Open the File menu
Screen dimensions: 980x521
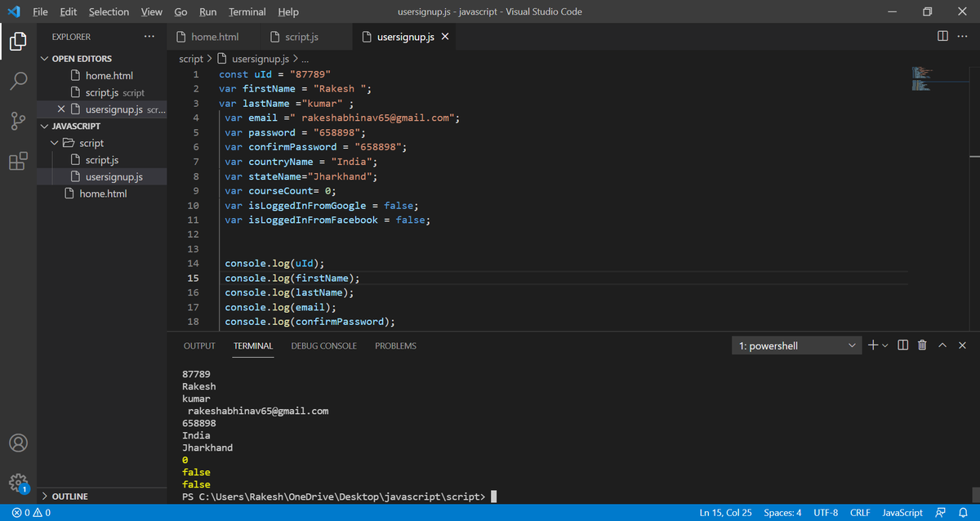click(41, 11)
